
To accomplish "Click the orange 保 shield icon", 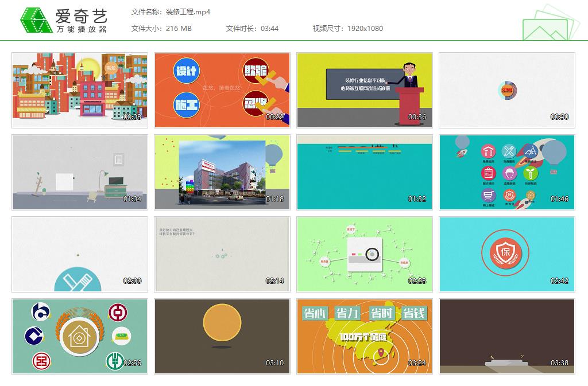I will [x=506, y=254].
